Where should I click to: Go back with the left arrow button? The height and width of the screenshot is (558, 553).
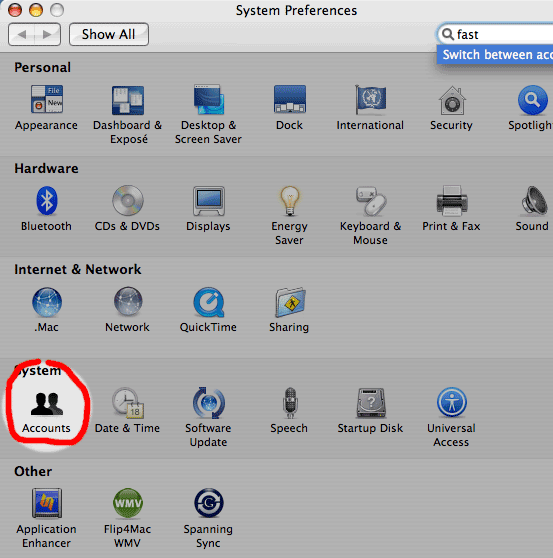(x=21, y=35)
